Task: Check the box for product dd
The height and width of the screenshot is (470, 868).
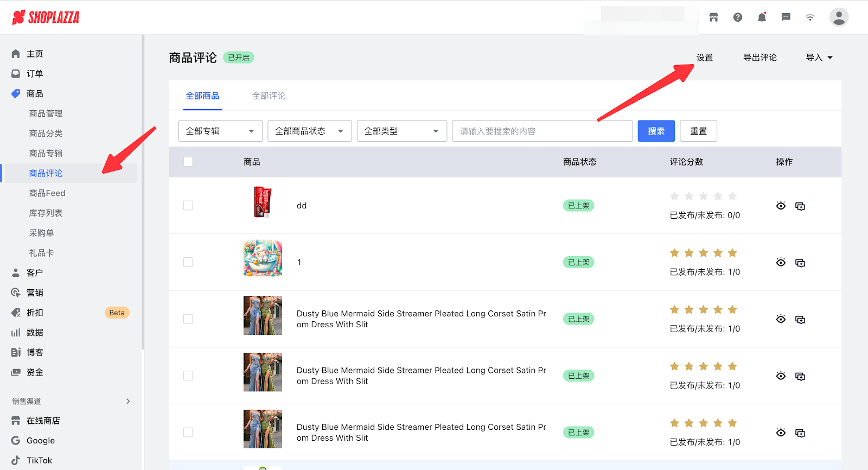Action: point(188,206)
